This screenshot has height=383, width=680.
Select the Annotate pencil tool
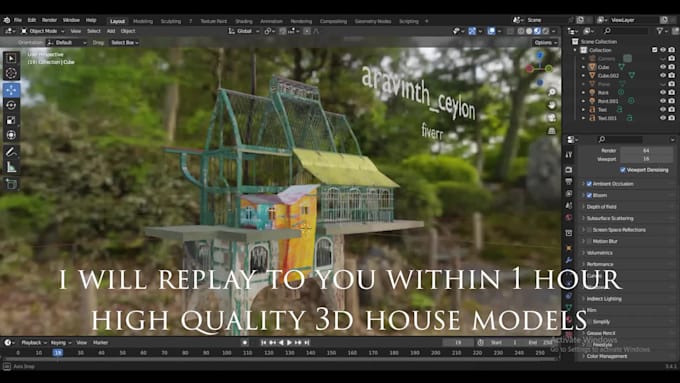point(11,152)
